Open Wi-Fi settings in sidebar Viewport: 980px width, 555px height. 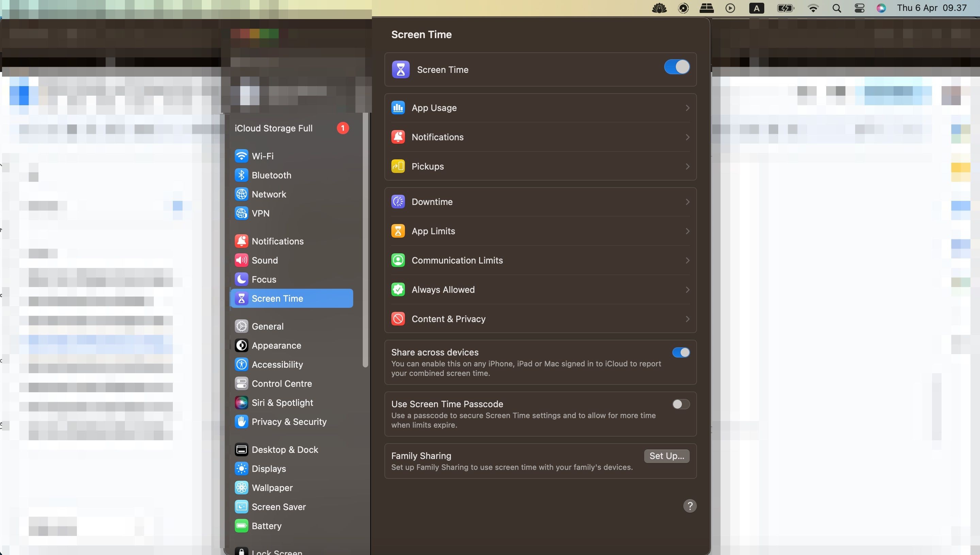(292, 156)
